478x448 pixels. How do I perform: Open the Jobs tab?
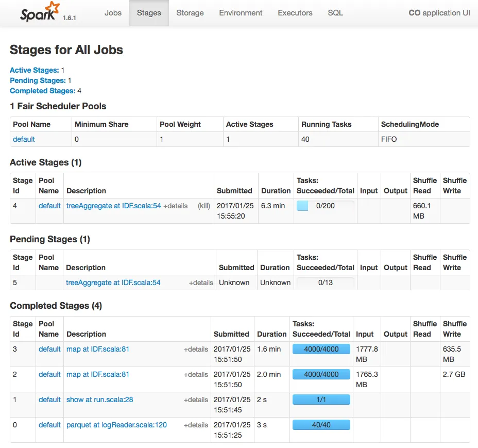(113, 13)
